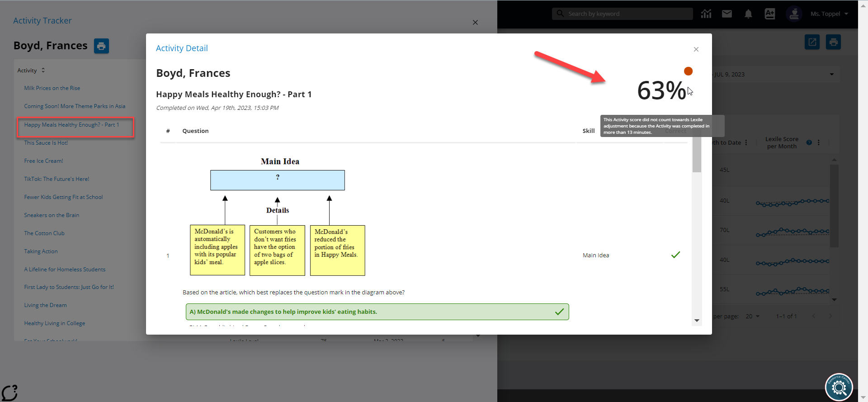This screenshot has height=402, width=868.
Task: Click the Activity Tracker title
Action: 42,21
